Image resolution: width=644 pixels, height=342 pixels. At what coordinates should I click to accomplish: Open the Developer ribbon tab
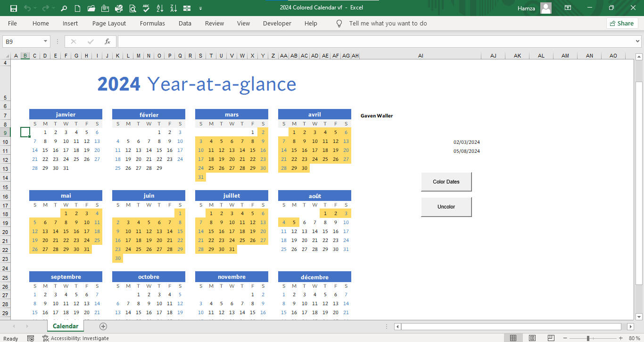pos(277,23)
